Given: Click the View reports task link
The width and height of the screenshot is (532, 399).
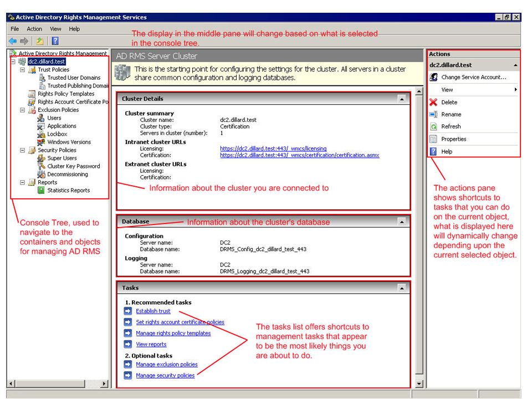Looking at the screenshot, I should pos(151,344).
